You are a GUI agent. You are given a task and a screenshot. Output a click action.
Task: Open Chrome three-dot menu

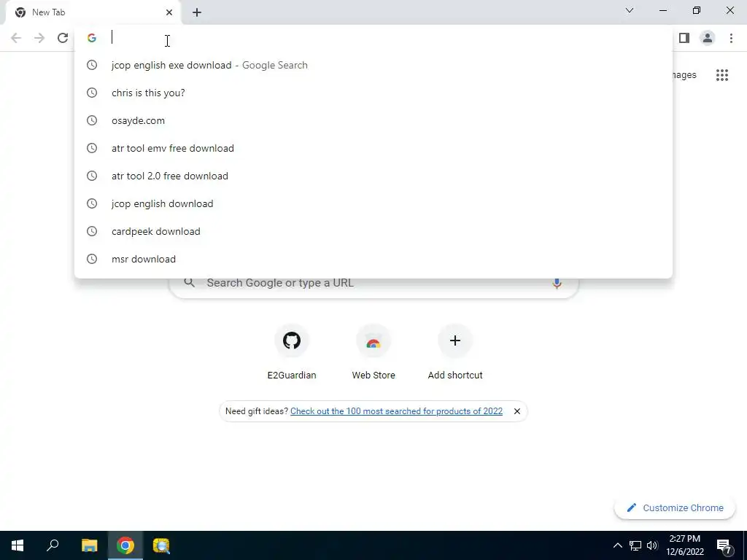click(731, 38)
